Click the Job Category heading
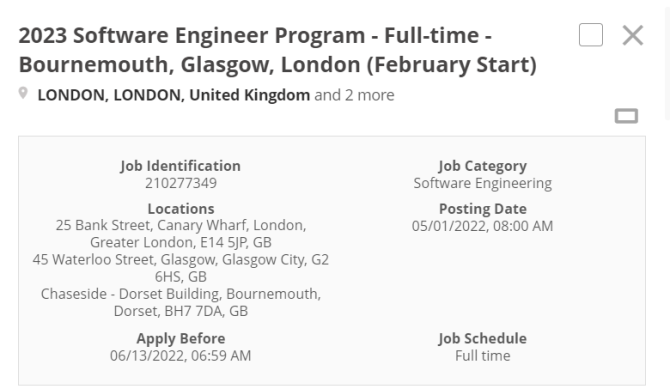This screenshot has width=670, height=389. pos(482,166)
